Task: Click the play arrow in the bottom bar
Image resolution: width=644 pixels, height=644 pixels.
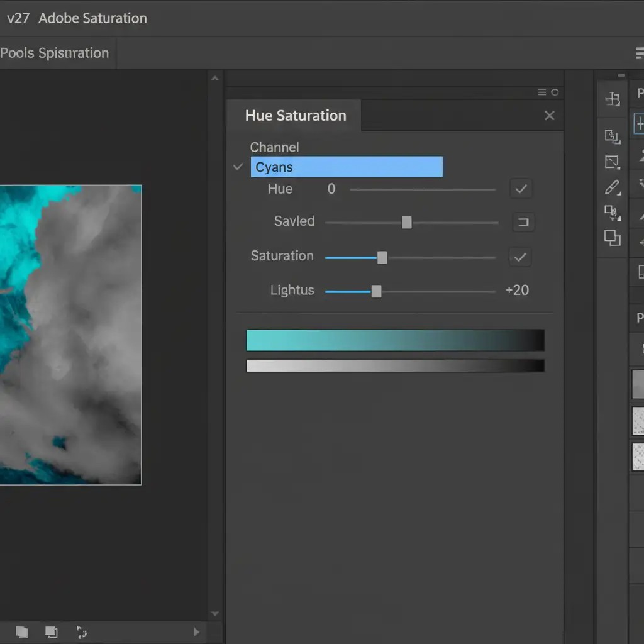Action: point(196,632)
